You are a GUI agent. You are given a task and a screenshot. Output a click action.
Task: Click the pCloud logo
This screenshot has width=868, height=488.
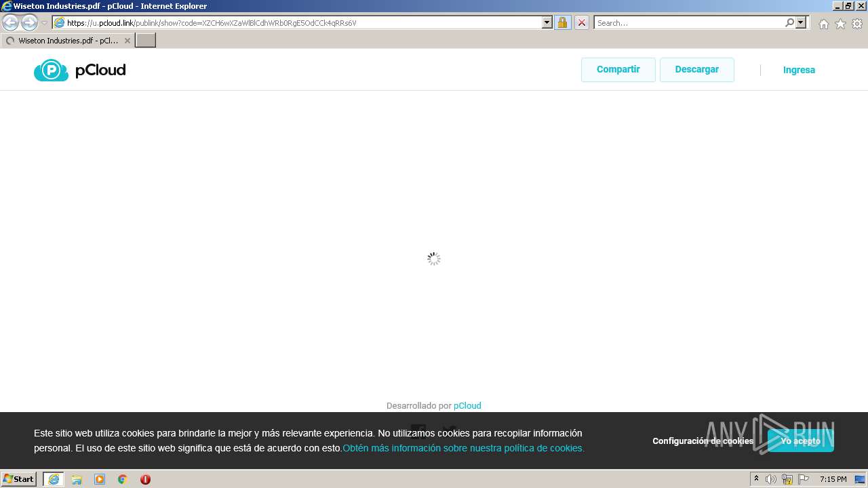point(80,70)
